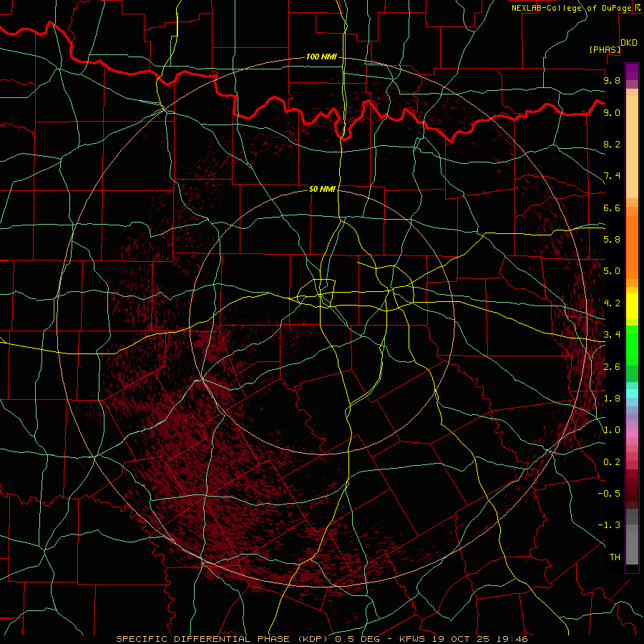
Task: Click the 5.8 value on color scale
Action: [612, 240]
